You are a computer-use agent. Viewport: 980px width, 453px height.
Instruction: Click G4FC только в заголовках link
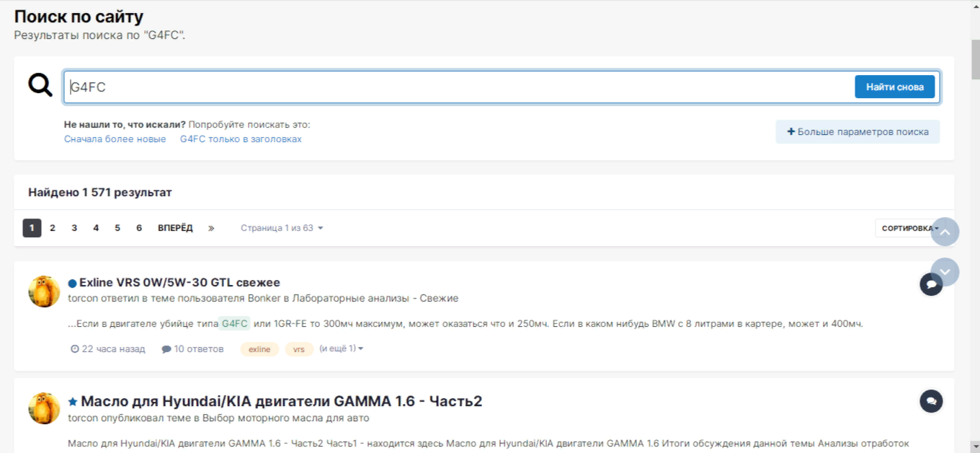(x=241, y=139)
